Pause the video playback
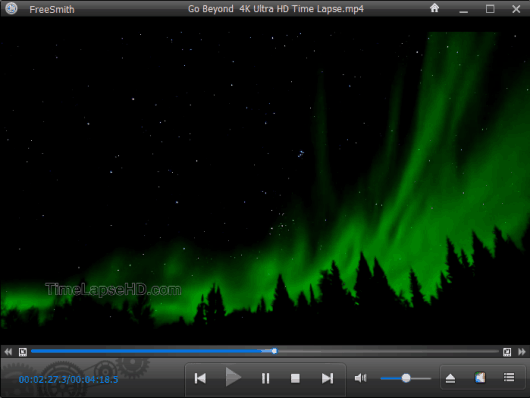This screenshot has height=398, width=530. pos(265,378)
